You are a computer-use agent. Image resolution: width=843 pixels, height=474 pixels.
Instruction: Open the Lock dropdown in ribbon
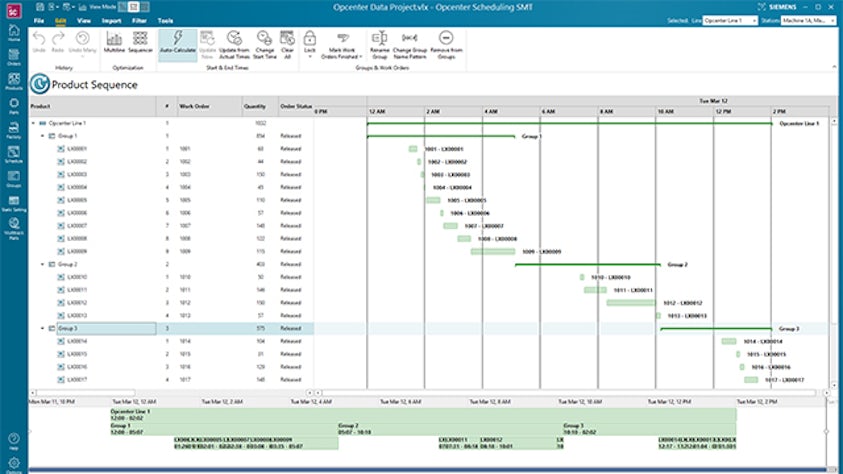(x=310, y=44)
